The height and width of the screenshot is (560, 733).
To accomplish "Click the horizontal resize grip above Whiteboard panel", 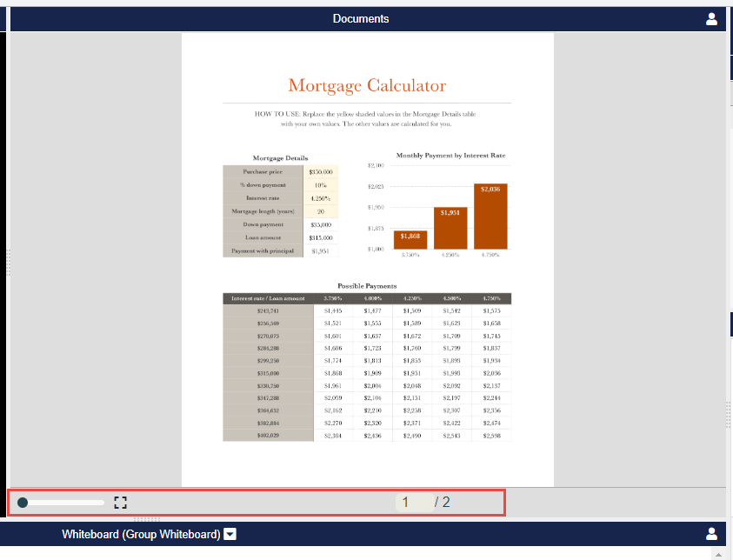I will tap(147, 518).
